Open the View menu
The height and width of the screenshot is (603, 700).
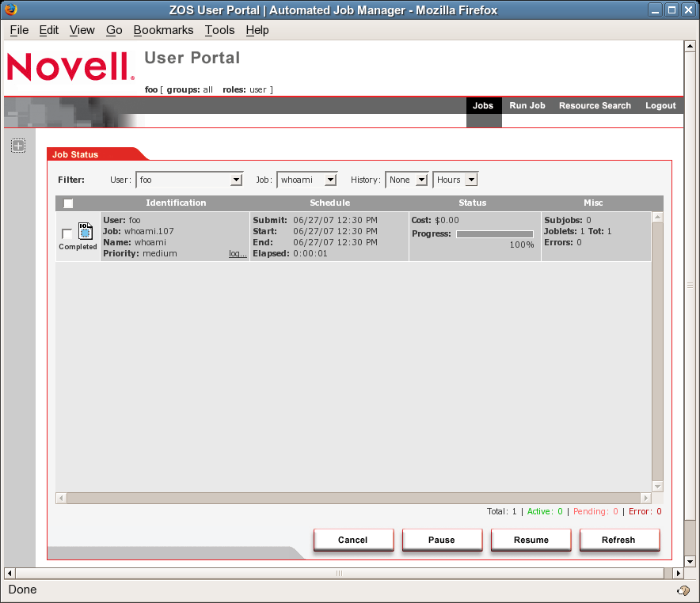coord(82,30)
